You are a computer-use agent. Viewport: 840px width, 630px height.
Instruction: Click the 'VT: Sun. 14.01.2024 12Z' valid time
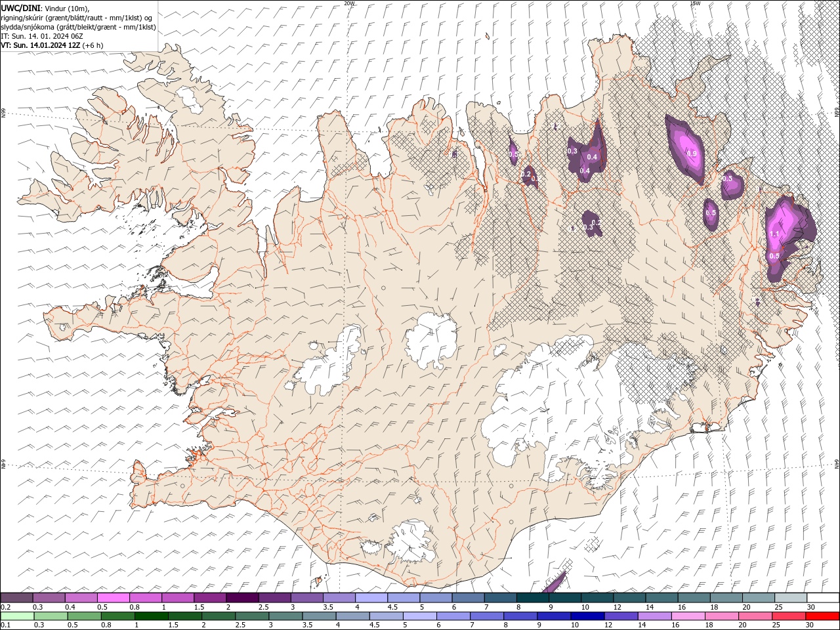(41, 45)
